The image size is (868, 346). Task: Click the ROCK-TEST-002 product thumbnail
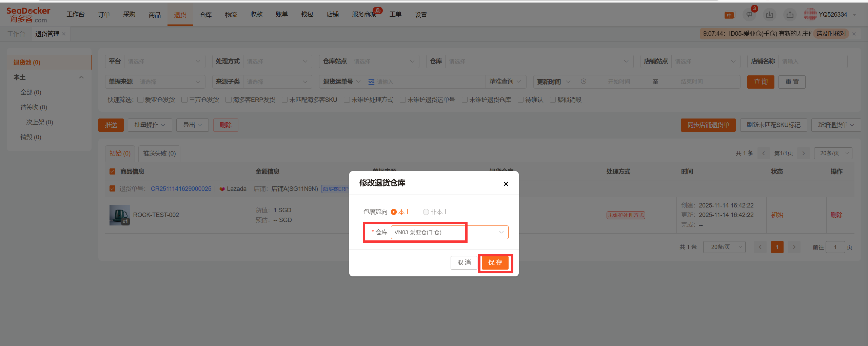[x=119, y=215]
